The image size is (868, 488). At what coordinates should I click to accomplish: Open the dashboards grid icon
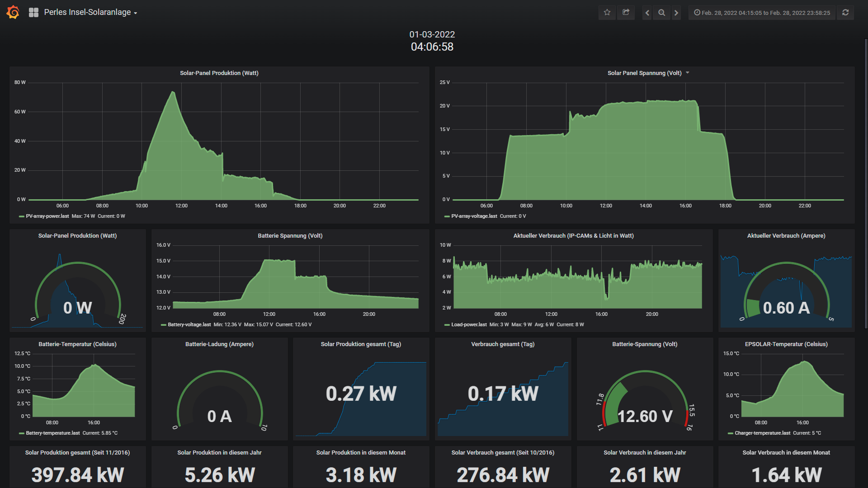pyautogui.click(x=33, y=13)
